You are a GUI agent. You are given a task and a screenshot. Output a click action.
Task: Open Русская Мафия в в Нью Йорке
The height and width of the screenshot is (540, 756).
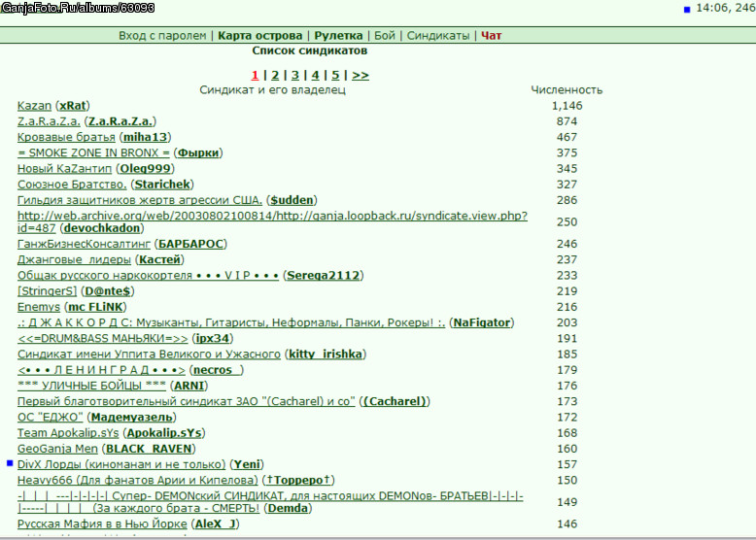pyautogui.click(x=102, y=524)
